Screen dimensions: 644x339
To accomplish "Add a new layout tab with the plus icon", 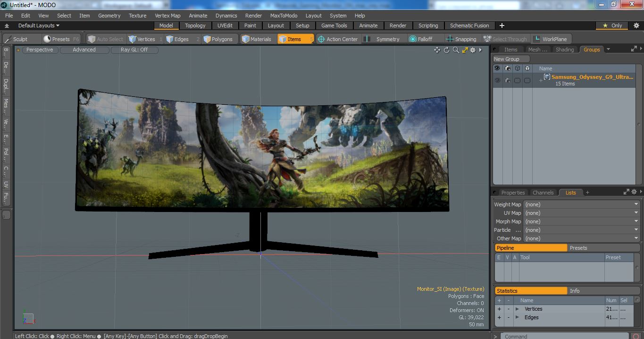I will [502, 25].
